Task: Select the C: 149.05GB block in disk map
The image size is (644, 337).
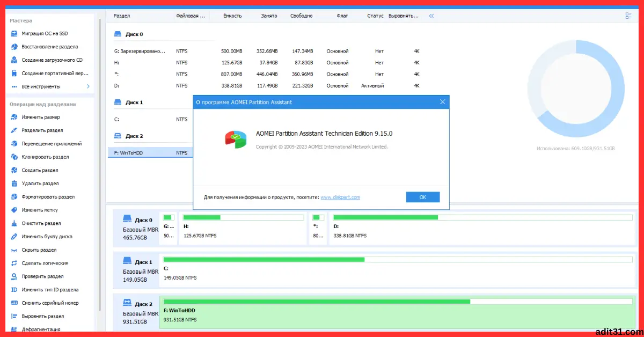Action: coord(398,269)
